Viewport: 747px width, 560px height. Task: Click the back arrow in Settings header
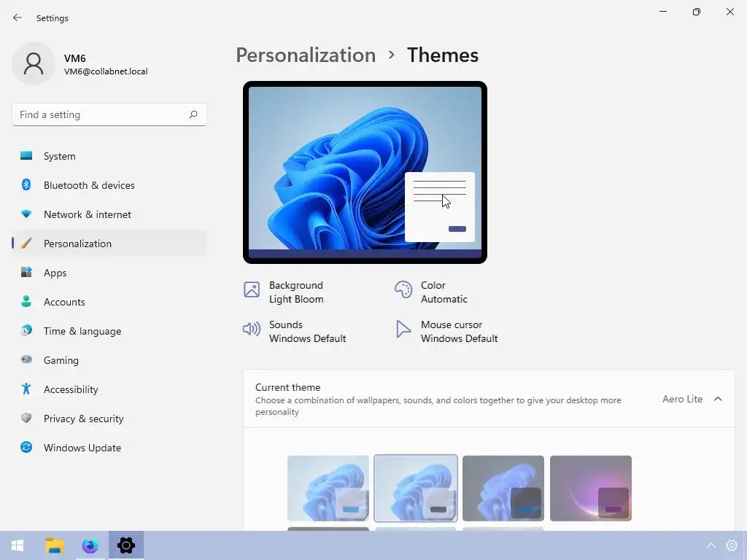click(x=18, y=17)
